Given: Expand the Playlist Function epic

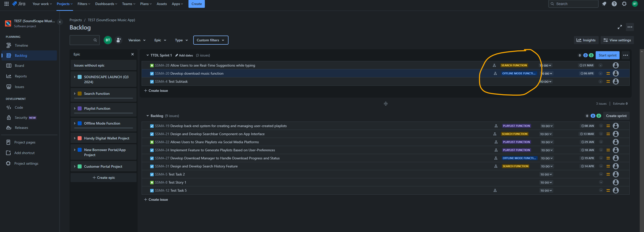Looking at the screenshot, I should tap(75, 108).
